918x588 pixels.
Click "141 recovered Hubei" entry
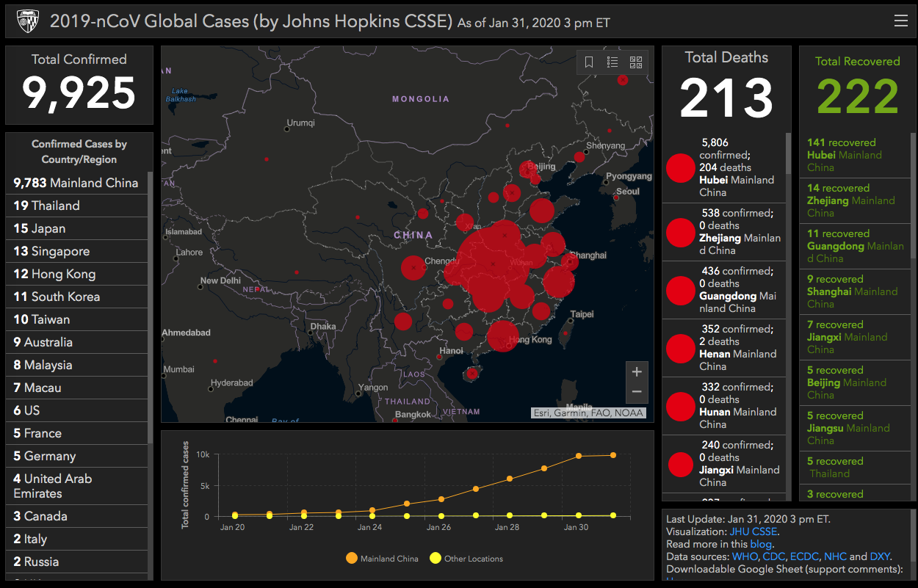[x=855, y=155]
